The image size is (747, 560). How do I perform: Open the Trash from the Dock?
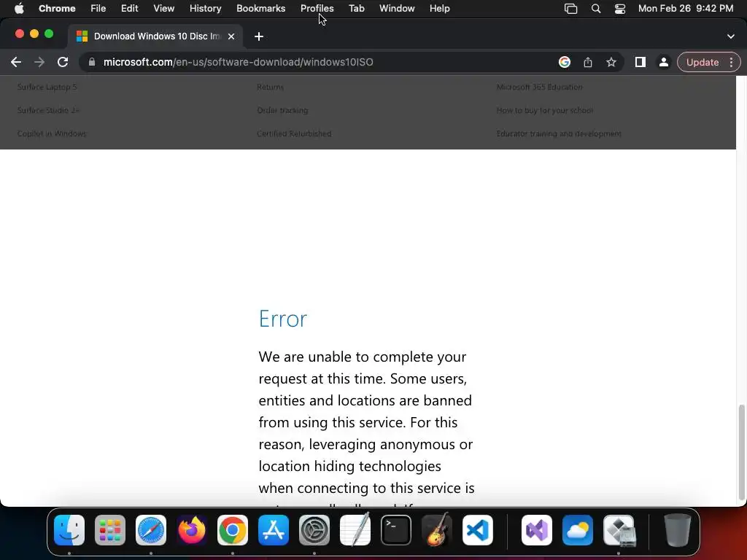(678, 530)
